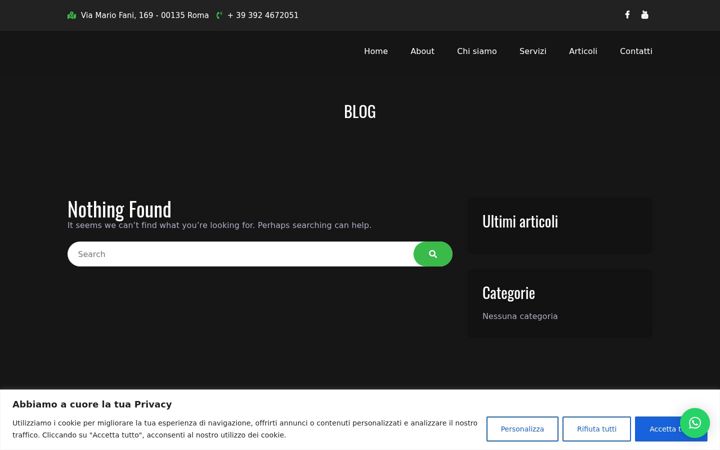720x450 pixels.
Task: Click the Nessuna categoria text
Action: coord(520,316)
